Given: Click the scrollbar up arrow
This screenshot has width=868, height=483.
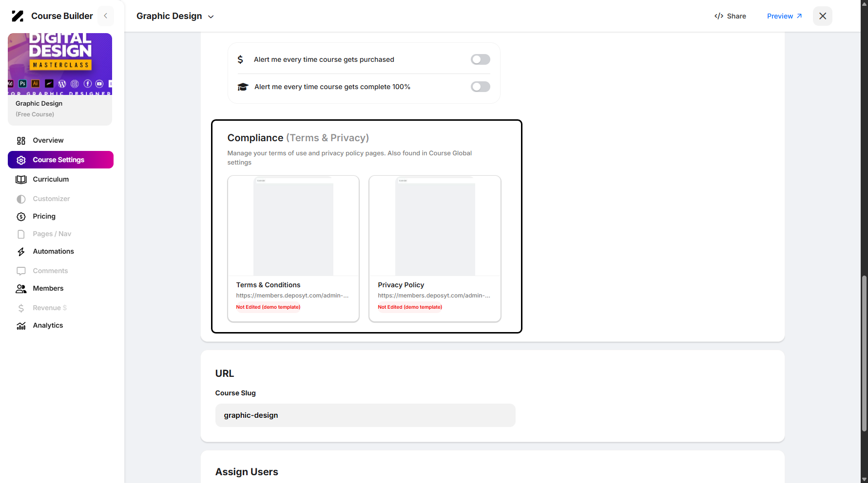Looking at the screenshot, I should coord(864,4).
